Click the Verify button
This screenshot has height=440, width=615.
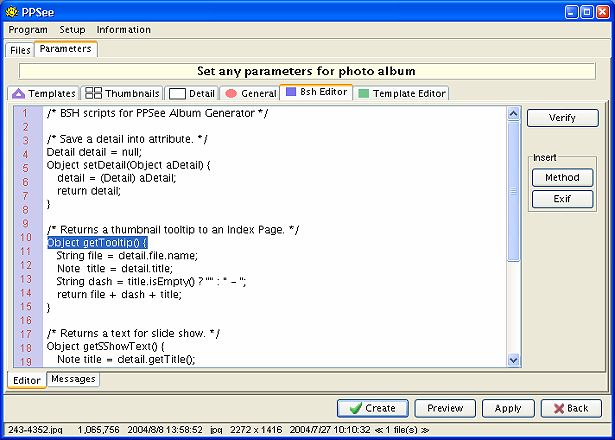[562, 118]
